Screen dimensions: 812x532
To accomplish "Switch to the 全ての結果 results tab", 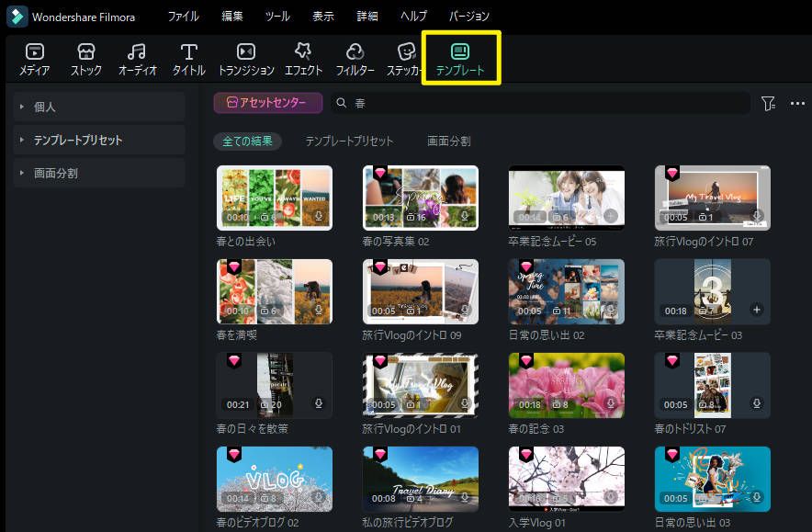I will click(247, 141).
